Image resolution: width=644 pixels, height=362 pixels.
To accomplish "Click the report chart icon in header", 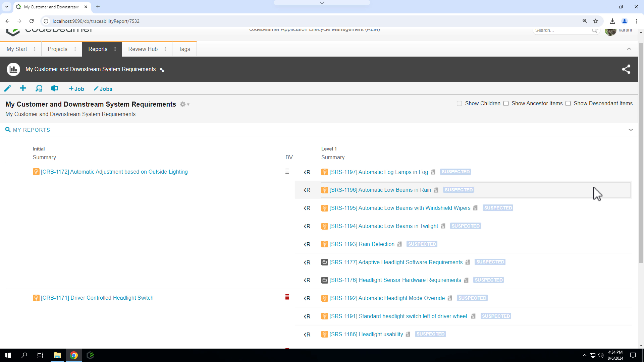I will pos(13,69).
